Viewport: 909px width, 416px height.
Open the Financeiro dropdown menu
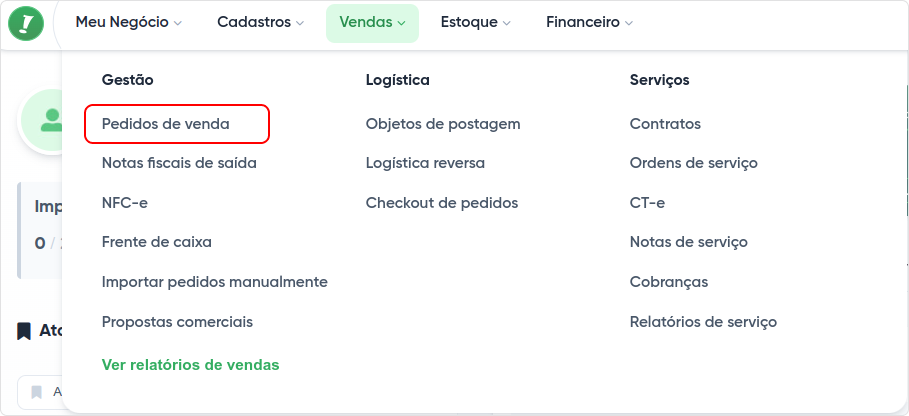pos(589,22)
